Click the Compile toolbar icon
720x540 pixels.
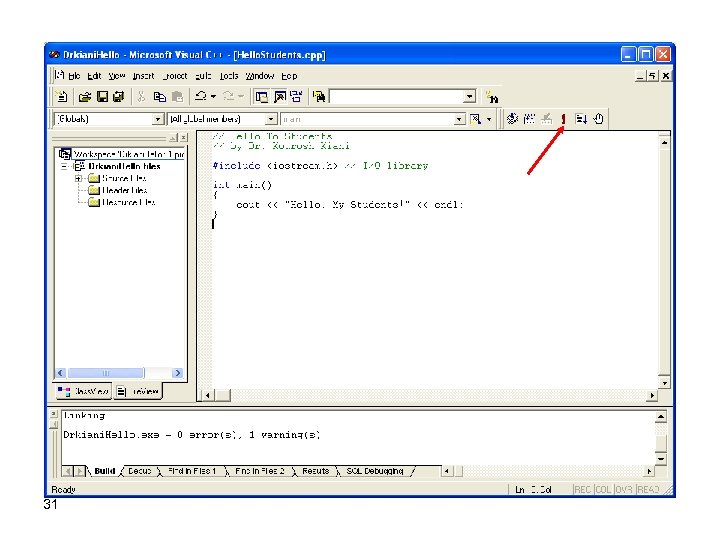[512, 119]
